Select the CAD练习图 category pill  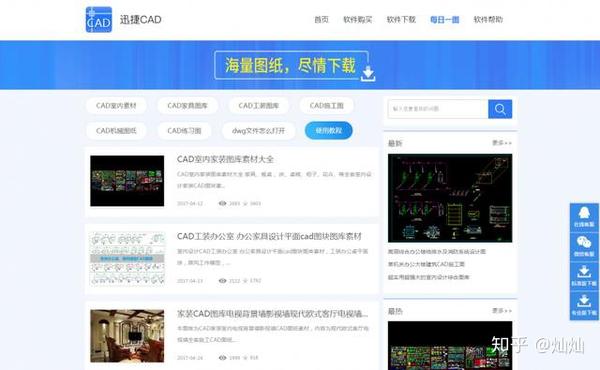tap(184, 131)
